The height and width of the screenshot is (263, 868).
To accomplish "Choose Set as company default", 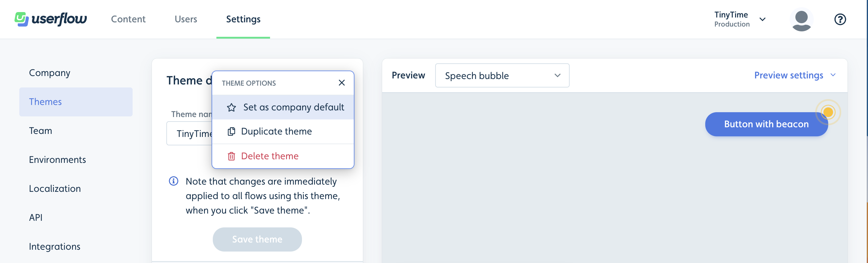I will coord(283,107).
